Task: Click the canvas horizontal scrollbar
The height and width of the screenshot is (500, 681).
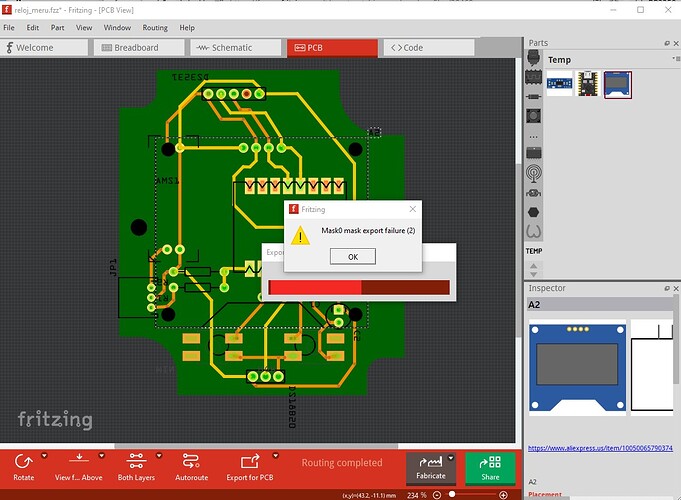Action: (x=256, y=446)
